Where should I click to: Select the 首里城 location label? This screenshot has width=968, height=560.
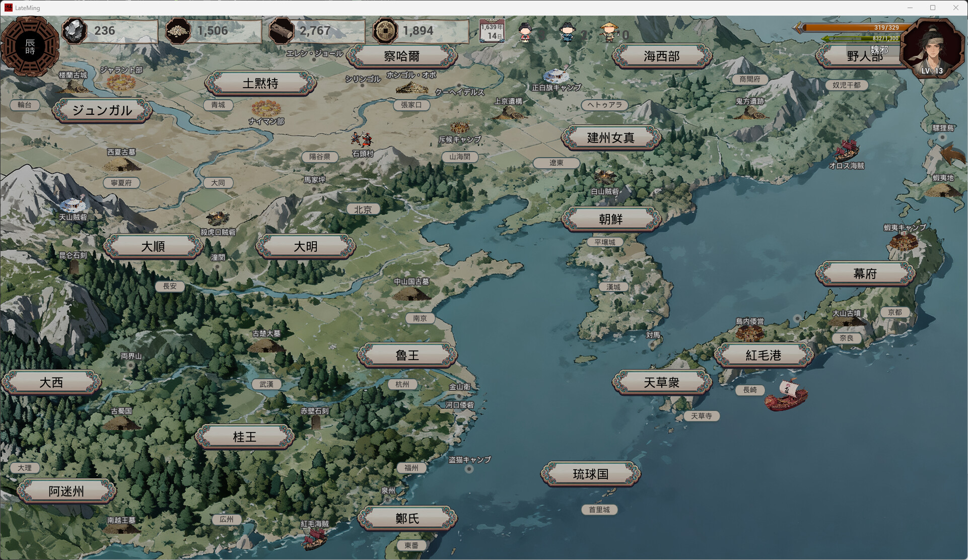599,510
